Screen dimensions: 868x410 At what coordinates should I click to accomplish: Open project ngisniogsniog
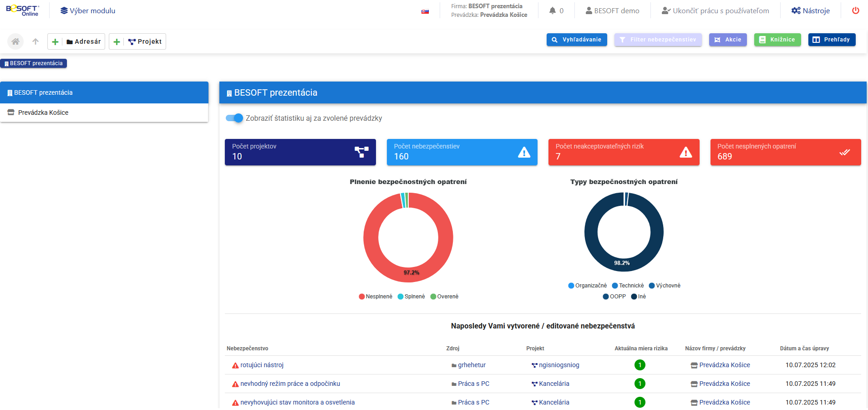pyautogui.click(x=559, y=365)
